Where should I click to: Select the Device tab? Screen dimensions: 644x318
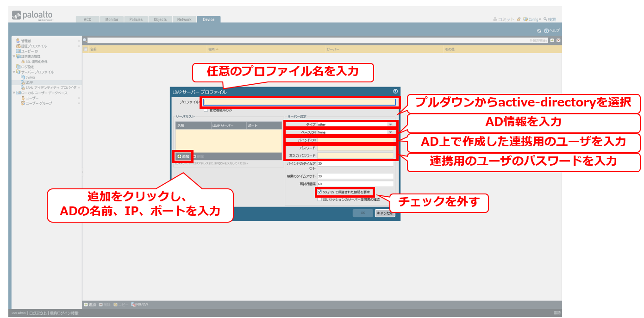[x=209, y=19]
